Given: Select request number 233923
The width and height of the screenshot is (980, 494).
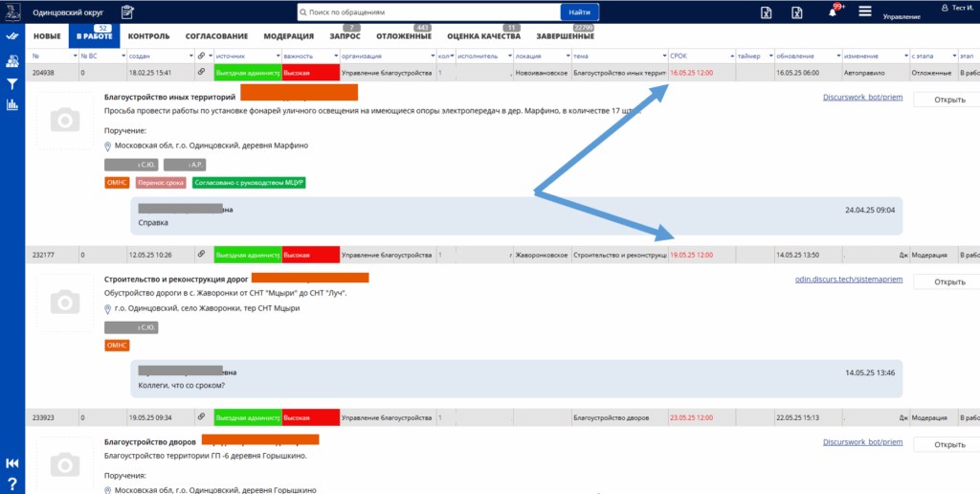Looking at the screenshot, I should click(43, 417).
